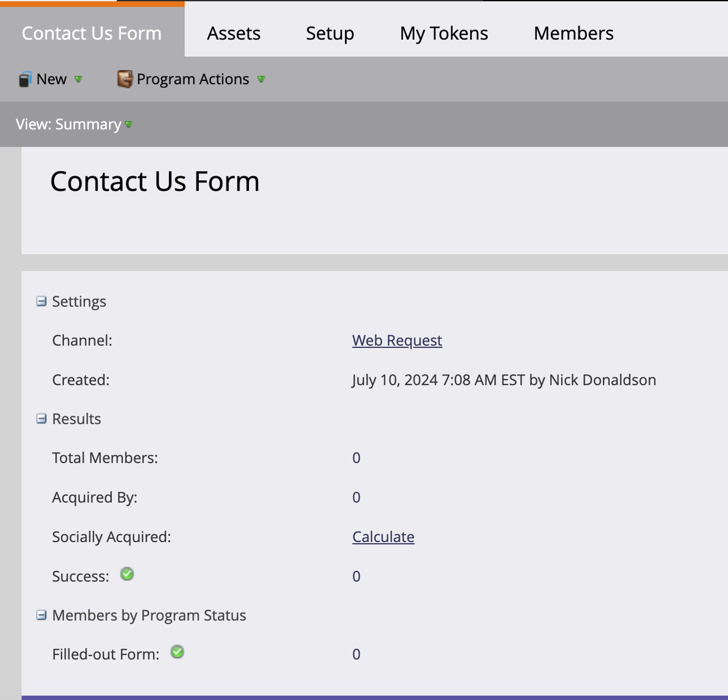Go to the Members tab
Screen dimensions: 728x700
click(x=573, y=33)
